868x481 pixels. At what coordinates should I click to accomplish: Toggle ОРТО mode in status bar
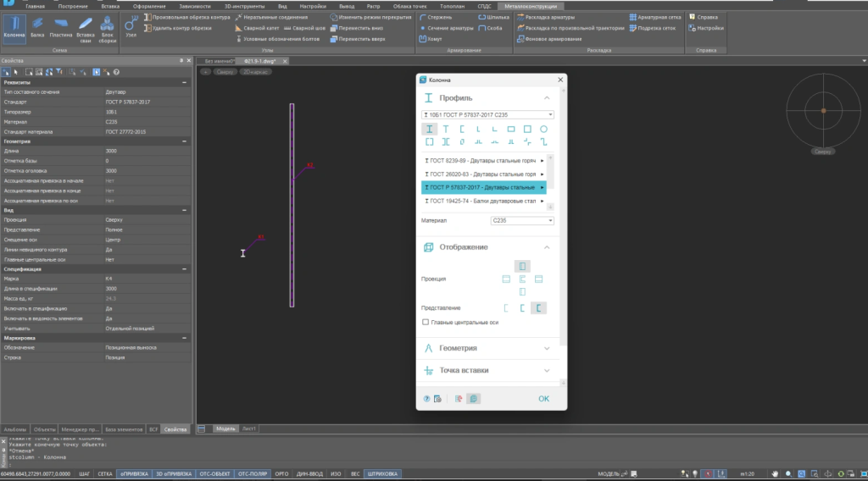point(282,473)
